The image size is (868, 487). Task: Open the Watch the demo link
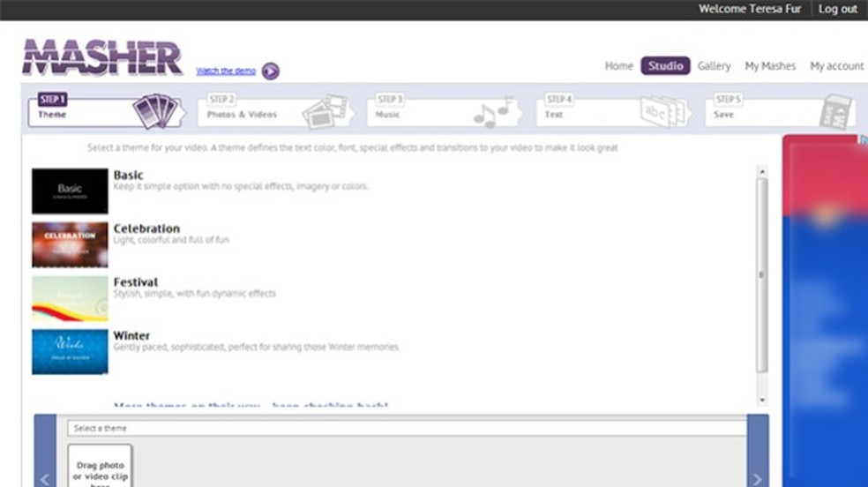pos(226,71)
